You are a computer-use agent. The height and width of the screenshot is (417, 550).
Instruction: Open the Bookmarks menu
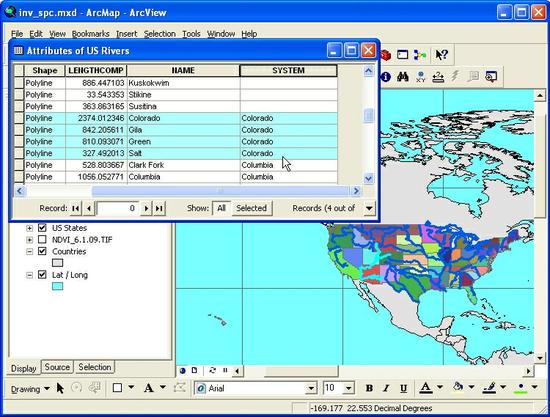click(x=90, y=34)
